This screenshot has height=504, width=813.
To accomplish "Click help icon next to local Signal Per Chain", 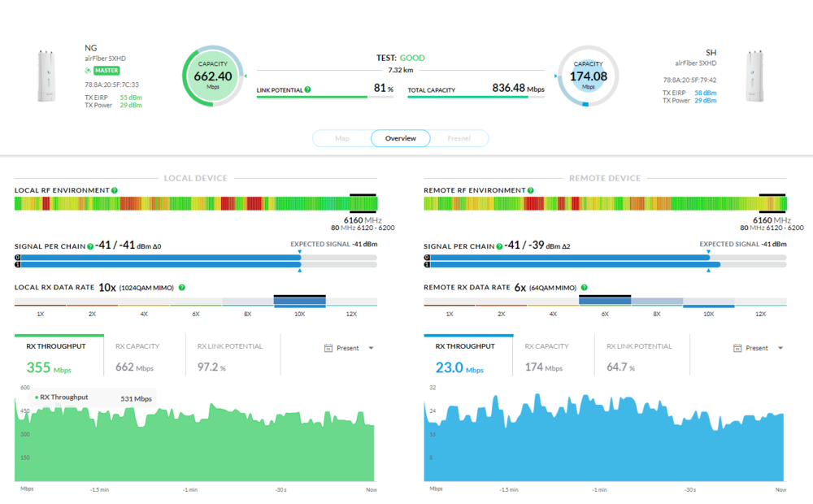I will click(x=91, y=245).
